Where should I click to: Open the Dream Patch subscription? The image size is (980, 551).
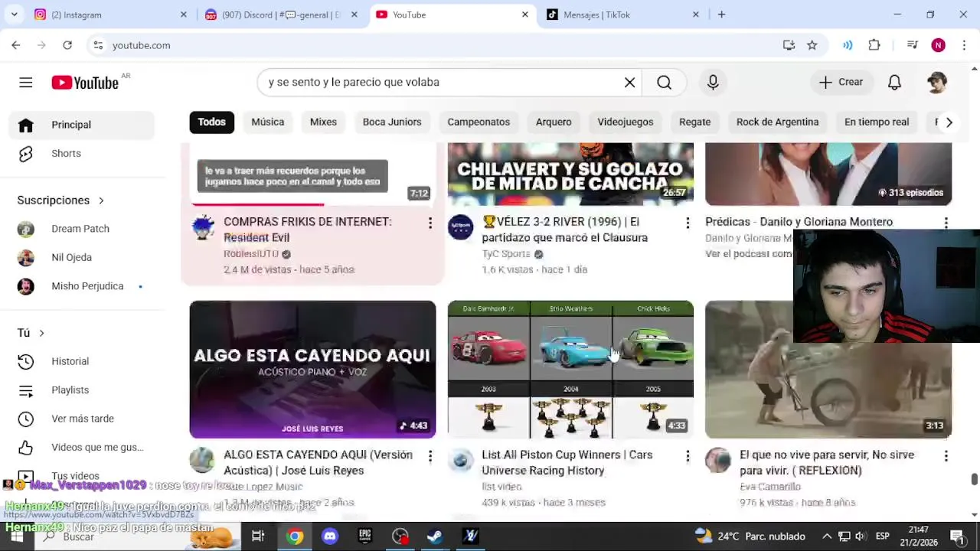(82, 229)
